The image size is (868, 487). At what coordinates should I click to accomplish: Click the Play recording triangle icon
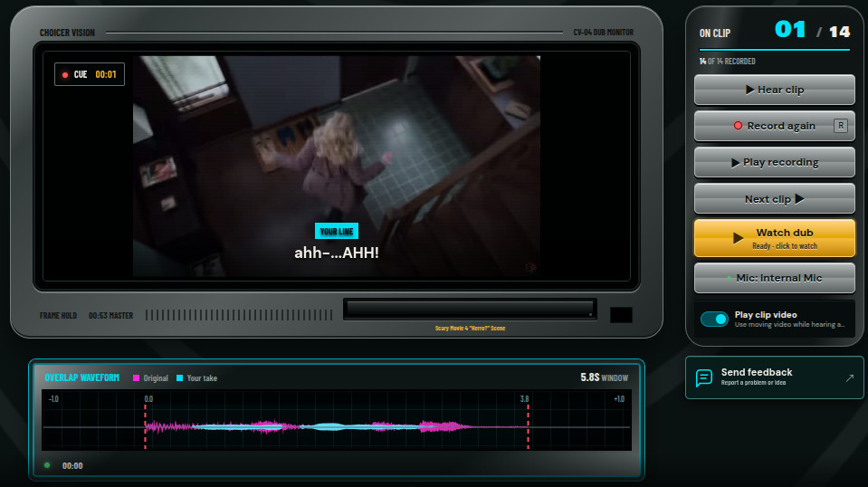pos(735,163)
